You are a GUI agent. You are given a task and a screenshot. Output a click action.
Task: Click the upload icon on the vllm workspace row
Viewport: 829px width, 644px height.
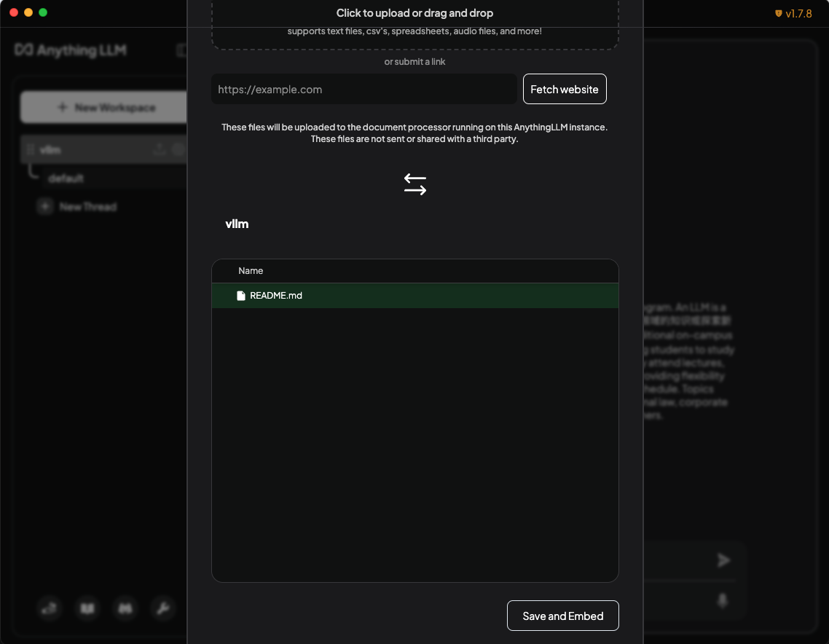coord(159,149)
